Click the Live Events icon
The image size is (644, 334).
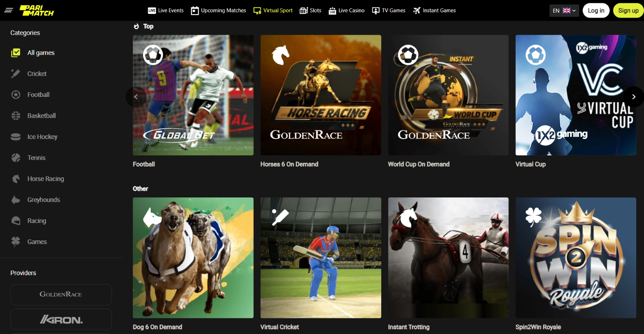[x=152, y=11]
